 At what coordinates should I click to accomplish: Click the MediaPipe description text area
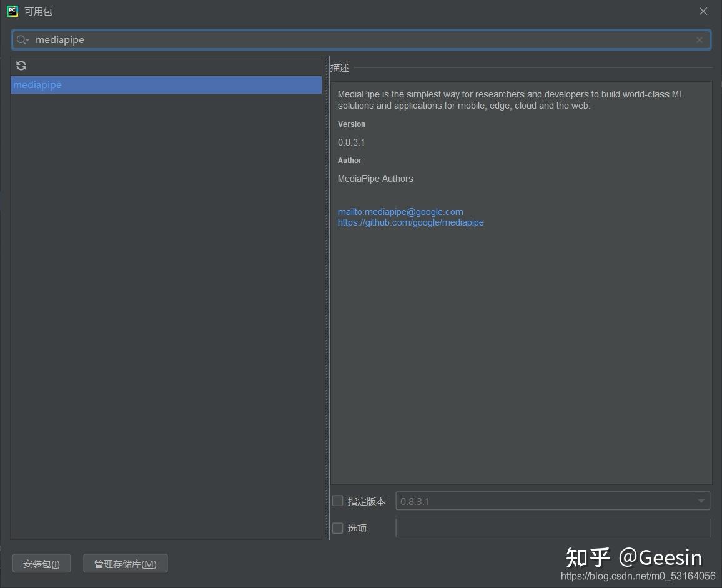coord(510,100)
